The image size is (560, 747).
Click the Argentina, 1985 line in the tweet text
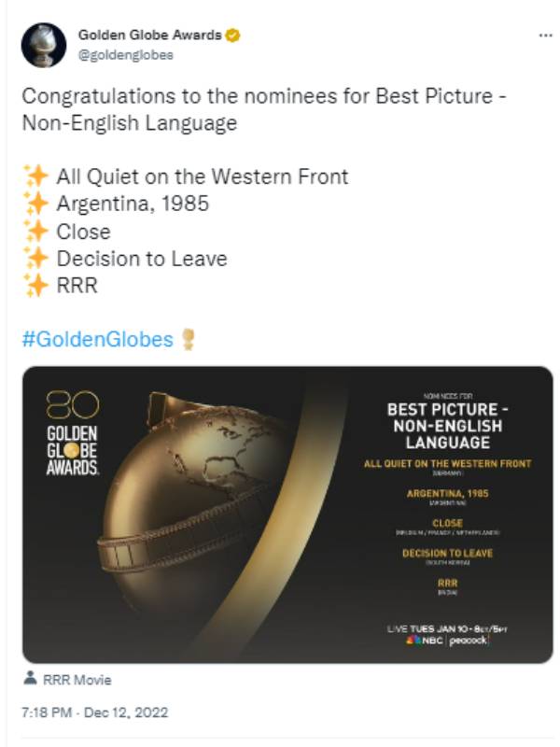pos(133,204)
